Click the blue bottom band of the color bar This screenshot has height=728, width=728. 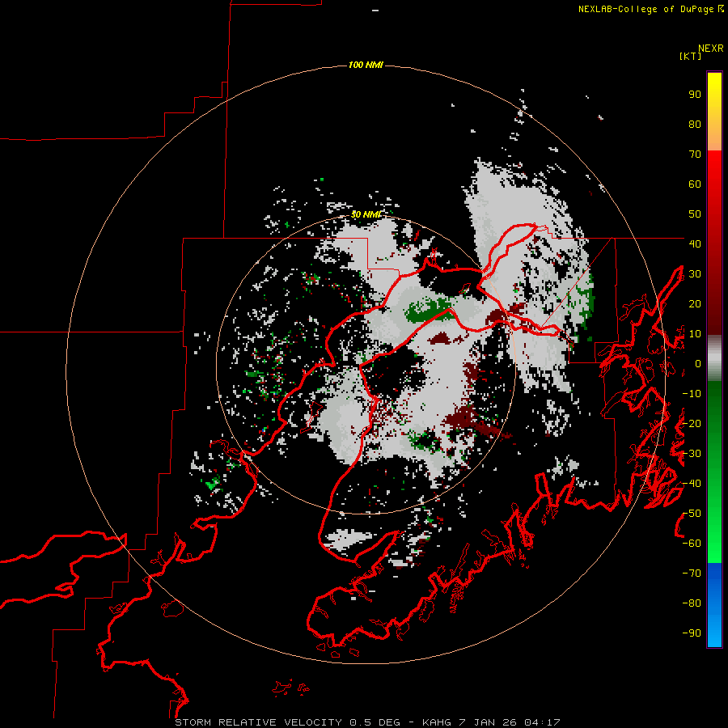pyautogui.click(x=714, y=605)
